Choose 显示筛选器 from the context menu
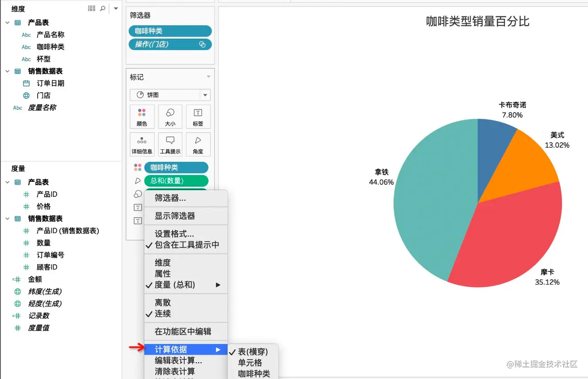The height and width of the screenshot is (379, 588). (186, 216)
